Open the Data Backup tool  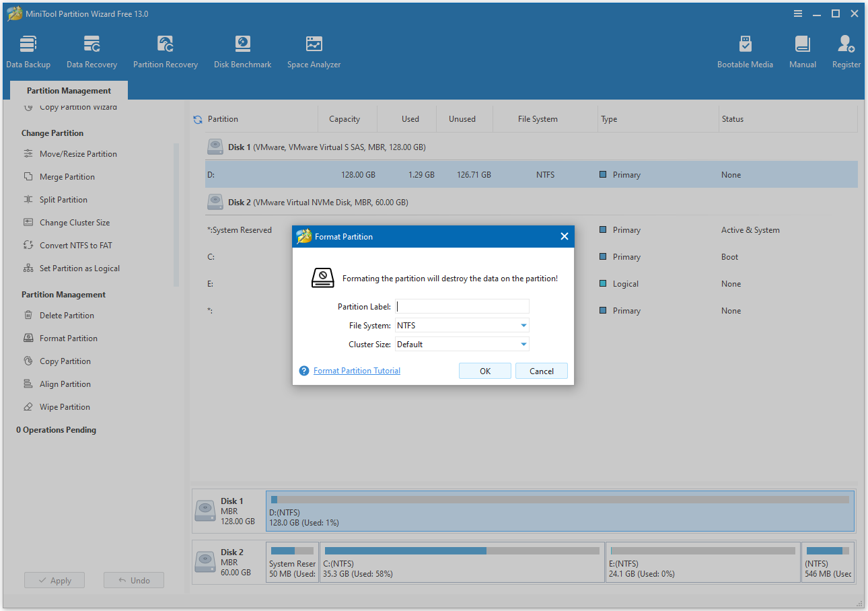[28, 50]
